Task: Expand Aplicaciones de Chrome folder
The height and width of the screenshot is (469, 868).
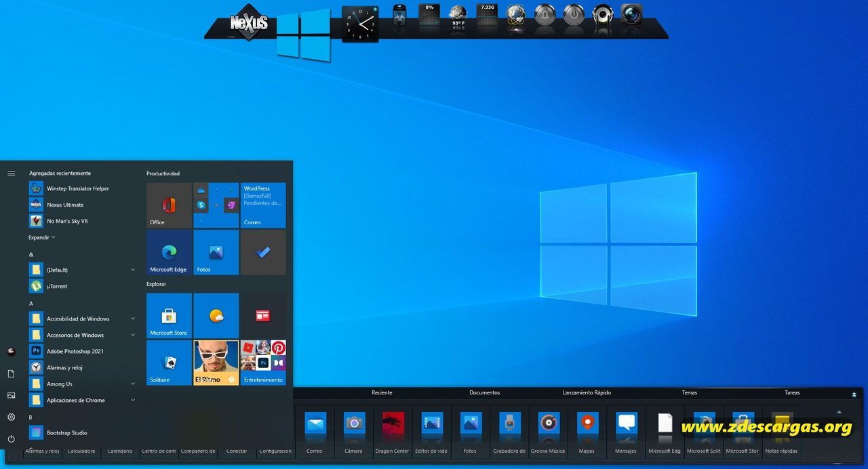Action: click(x=133, y=400)
